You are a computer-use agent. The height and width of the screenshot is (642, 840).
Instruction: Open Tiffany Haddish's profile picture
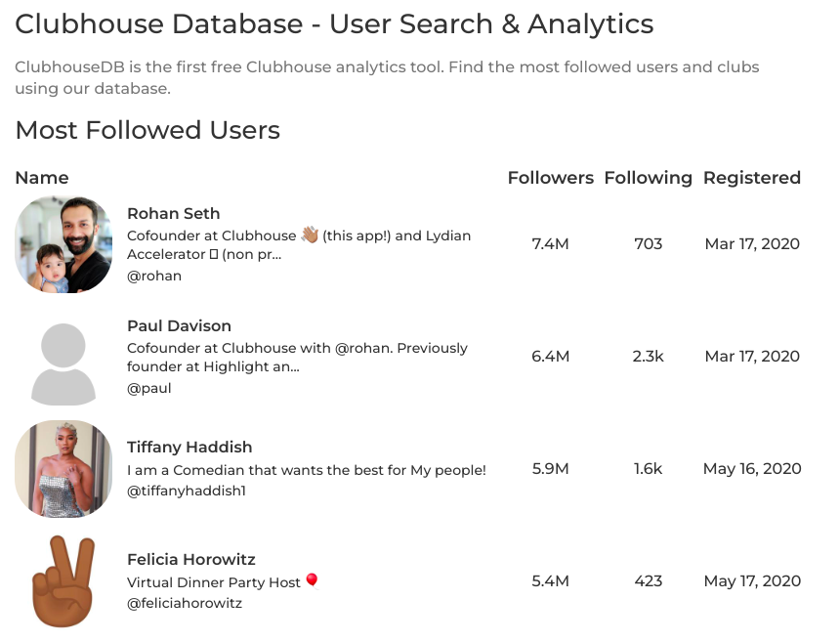coord(63,469)
